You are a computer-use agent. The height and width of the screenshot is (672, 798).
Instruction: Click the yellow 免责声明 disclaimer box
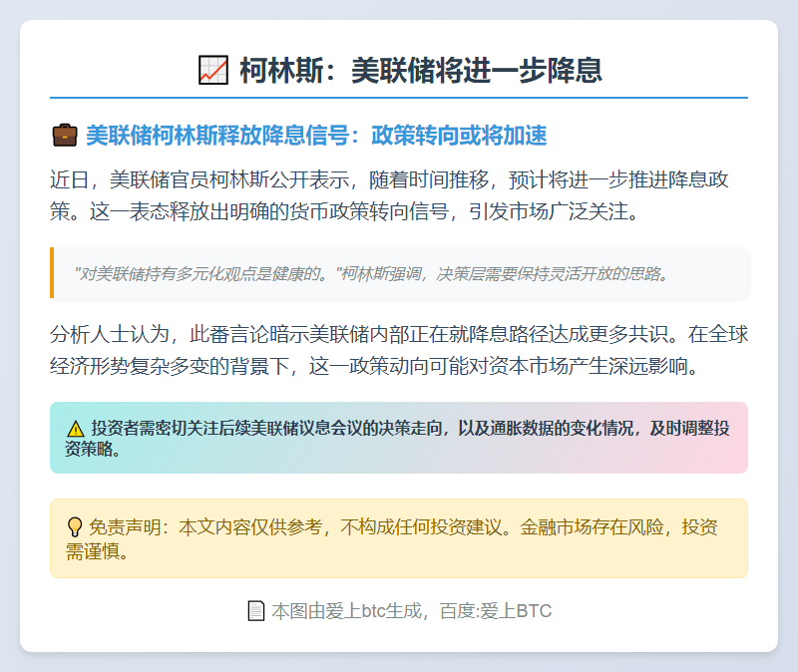click(x=399, y=537)
